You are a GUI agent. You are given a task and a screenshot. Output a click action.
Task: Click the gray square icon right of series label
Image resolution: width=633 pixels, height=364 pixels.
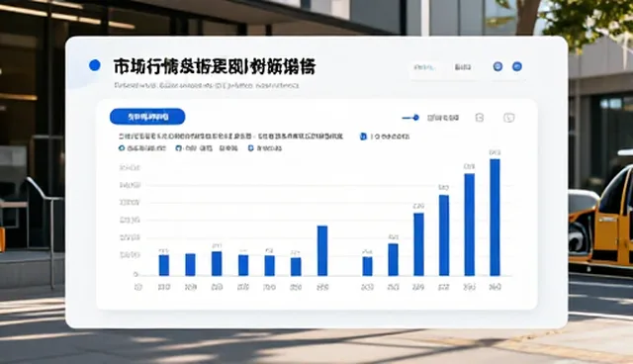(x=479, y=118)
